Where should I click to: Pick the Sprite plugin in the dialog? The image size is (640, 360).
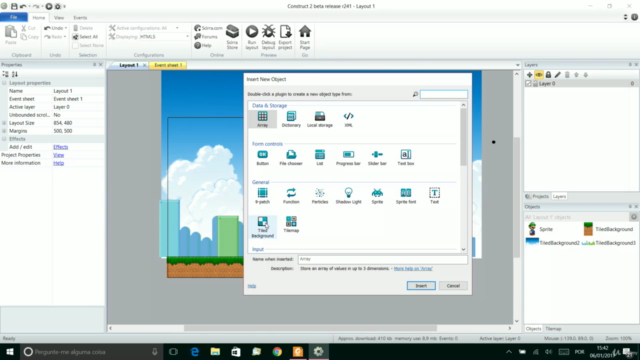377,196
